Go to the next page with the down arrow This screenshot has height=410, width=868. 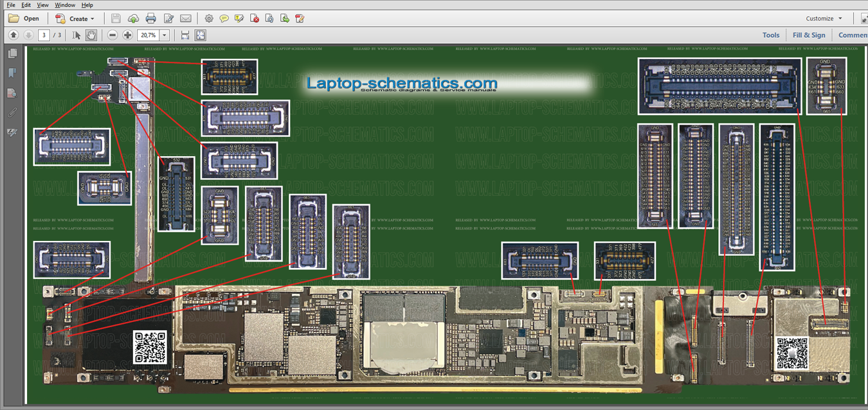pos(28,35)
